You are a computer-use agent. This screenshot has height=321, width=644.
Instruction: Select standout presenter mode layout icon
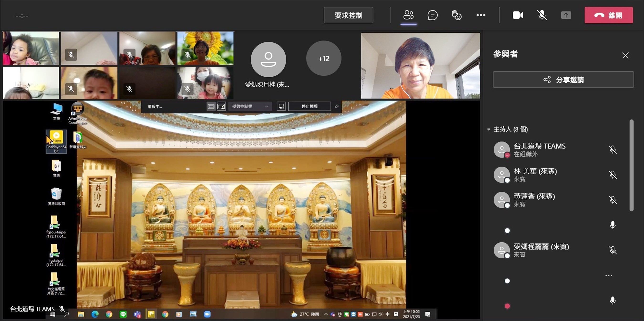click(221, 107)
